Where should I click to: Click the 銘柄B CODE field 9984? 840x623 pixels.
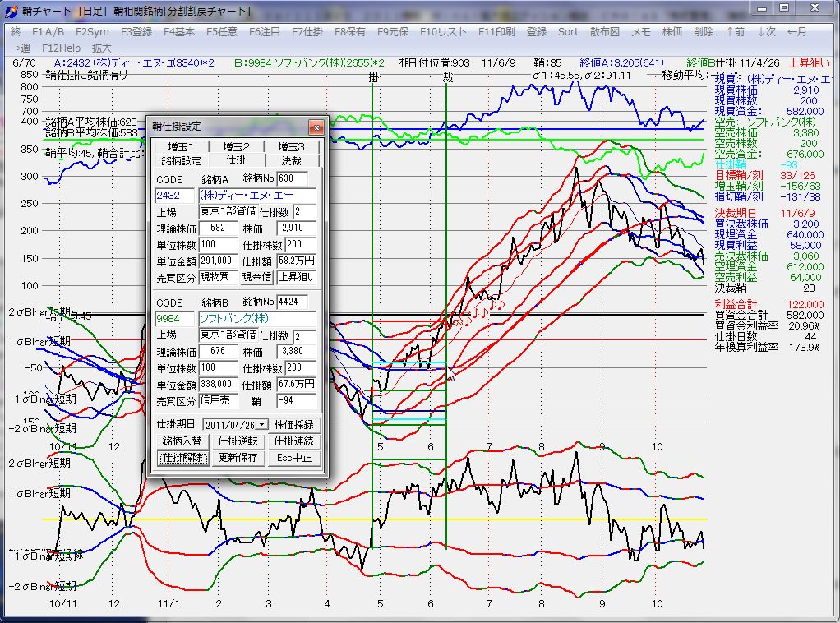click(174, 319)
